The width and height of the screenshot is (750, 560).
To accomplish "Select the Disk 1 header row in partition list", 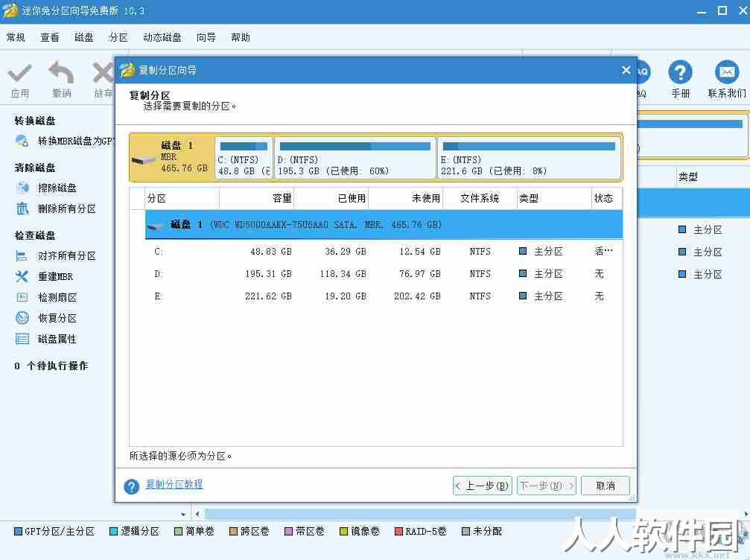I will pyautogui.click(x=384, y=224).
